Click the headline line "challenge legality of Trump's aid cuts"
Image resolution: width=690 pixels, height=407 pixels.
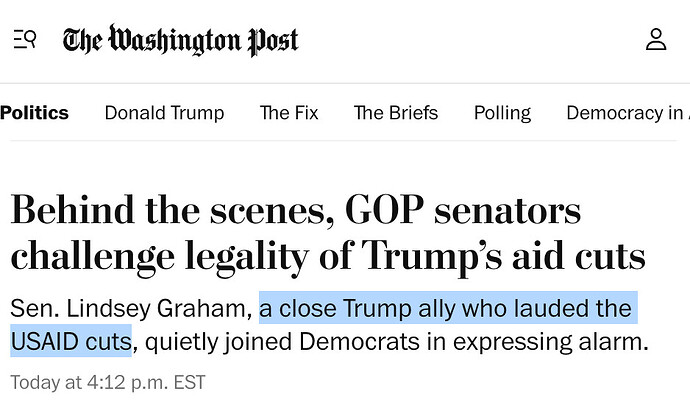328,257
